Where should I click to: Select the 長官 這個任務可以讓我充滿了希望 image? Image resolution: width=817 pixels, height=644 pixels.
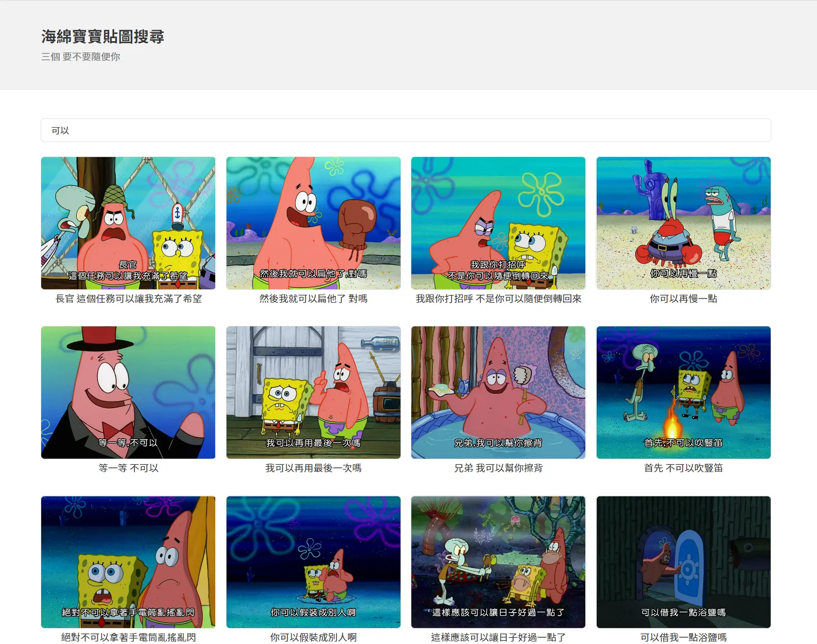coord(128,223)
